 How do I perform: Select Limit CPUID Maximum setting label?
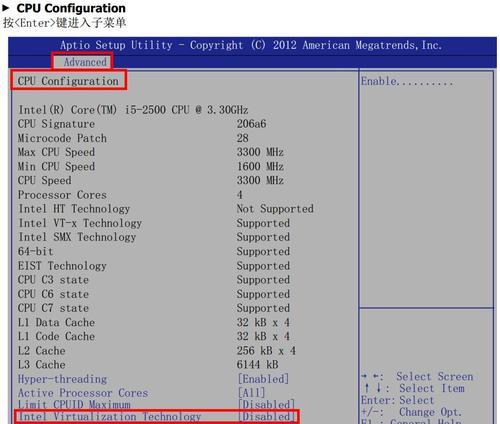[74, 404]
